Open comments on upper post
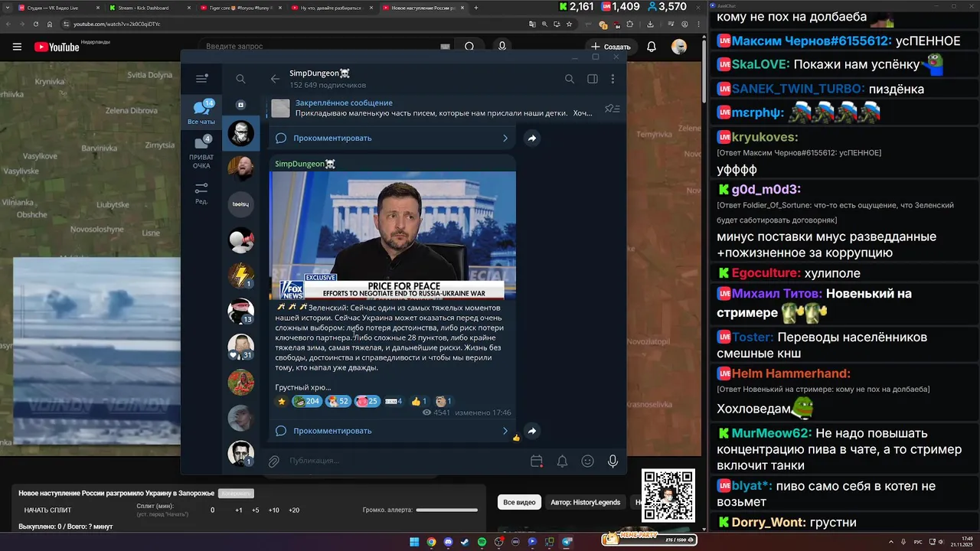This screenshot has width=980, height=551. click(392, 138)
